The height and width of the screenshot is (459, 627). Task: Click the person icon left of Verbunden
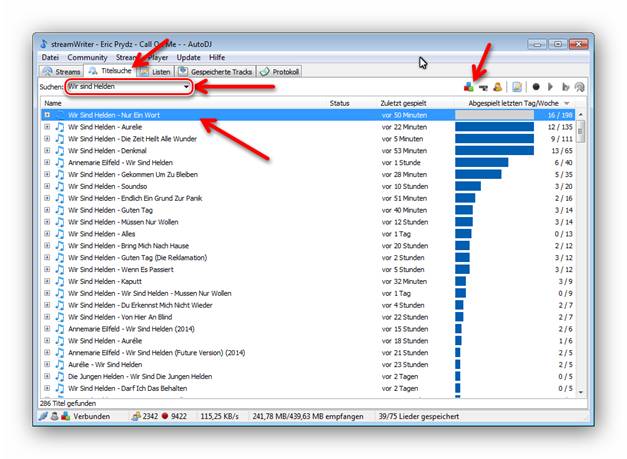click(54, 416)
